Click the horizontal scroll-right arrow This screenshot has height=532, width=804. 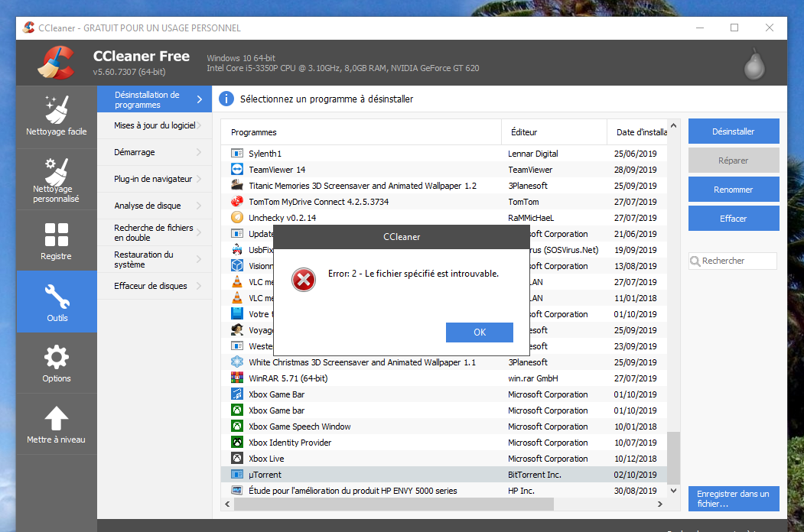coord(660,504)
